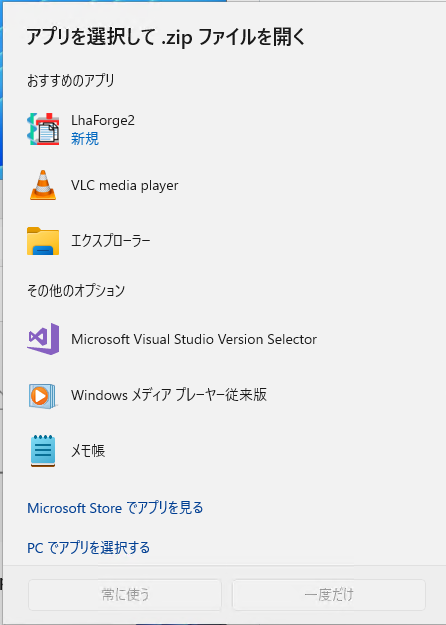This screenshot has width=446, height=625.
Task: Click the 一度だけ button
Action: pyautogui.click(x=329, y=595)
